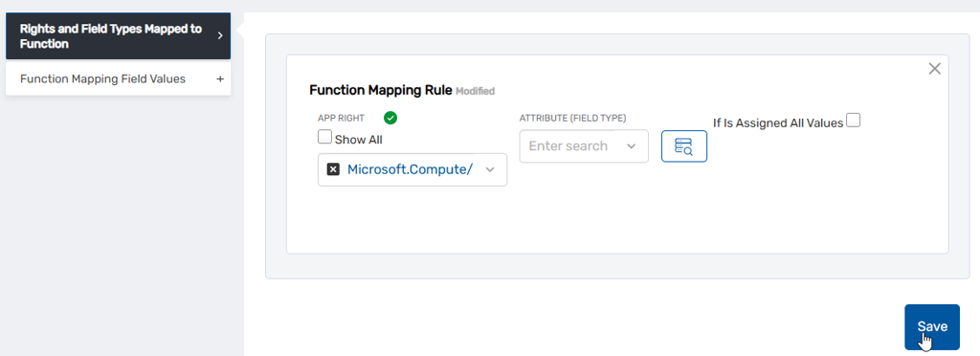Click the field type search icon button
The width and height of the screenshot is (980, 356).
click(x=683, y=146)
